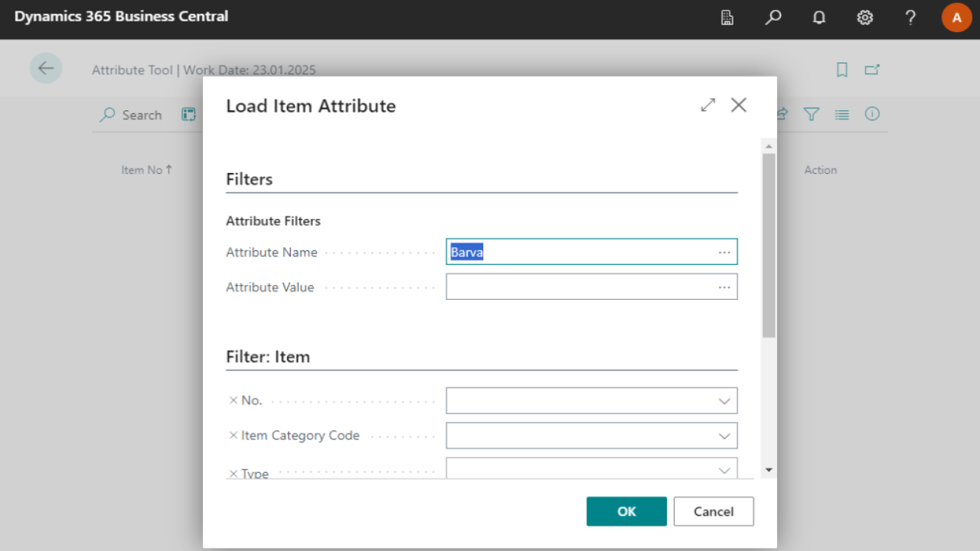Viewport: 980px width, 551px height.
Task: Open the Item Category Code dropdown
Action: (724, 435)
